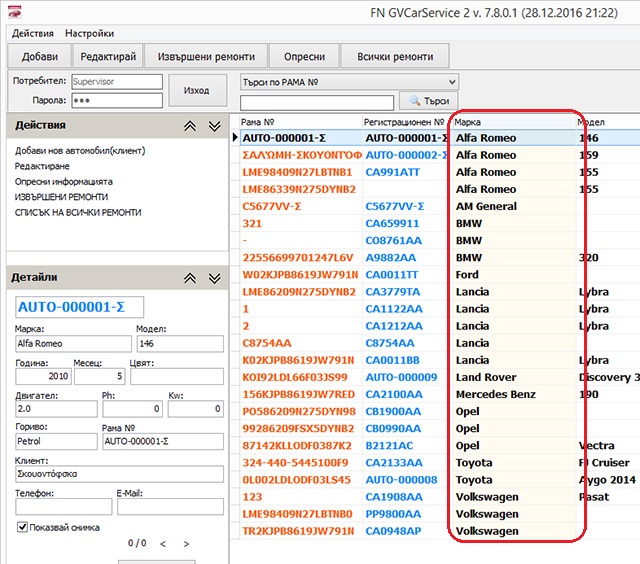This screenshot has width=640, height=564.
Task: Open the Действия menu
Action: [x=32, y=33]
